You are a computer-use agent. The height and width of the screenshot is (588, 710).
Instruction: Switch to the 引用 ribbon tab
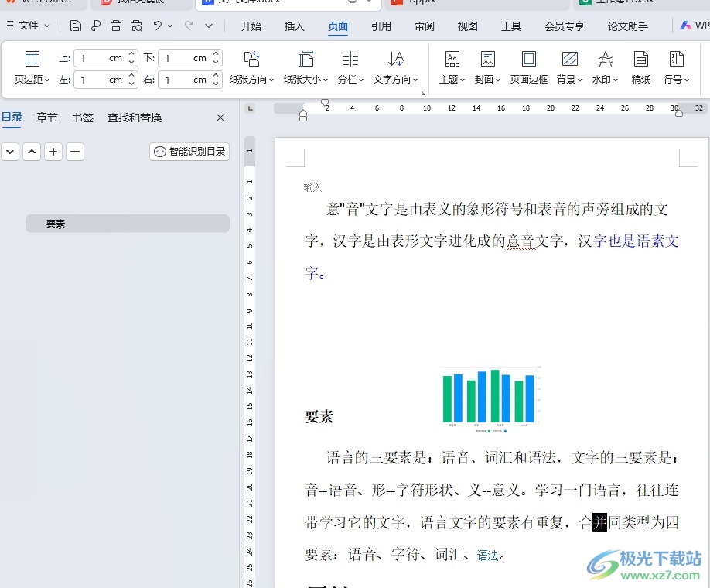(381, 26)
